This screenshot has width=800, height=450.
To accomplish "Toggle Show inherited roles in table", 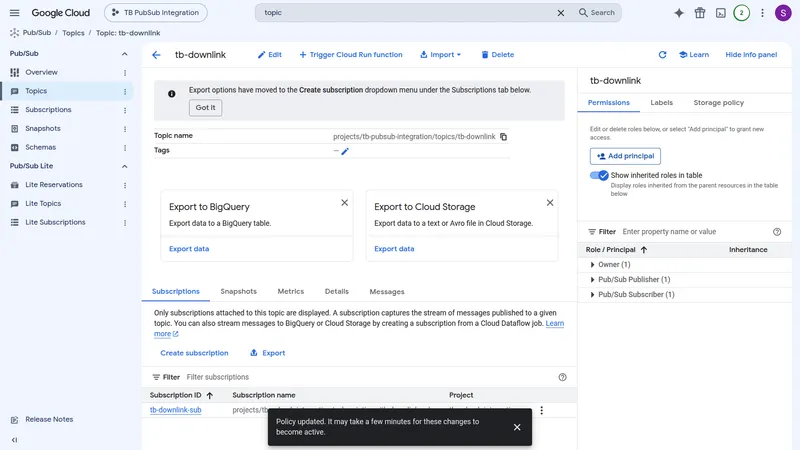I will (599, 175).
